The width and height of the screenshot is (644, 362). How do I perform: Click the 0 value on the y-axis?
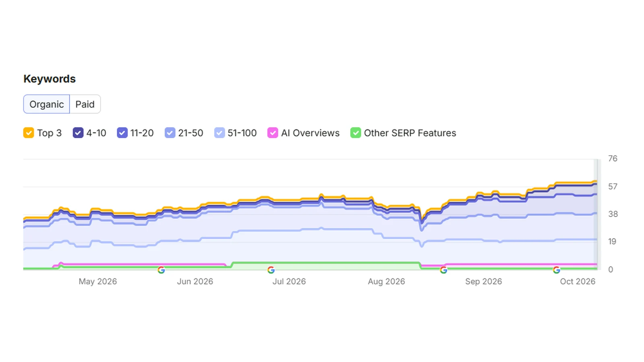[x=611, y=269]
